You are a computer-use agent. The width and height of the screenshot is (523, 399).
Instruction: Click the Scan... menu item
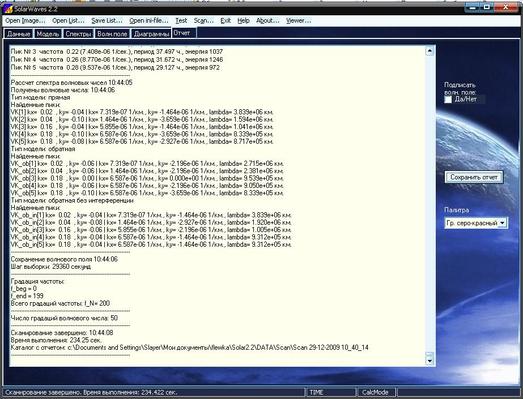click(203, 21)
